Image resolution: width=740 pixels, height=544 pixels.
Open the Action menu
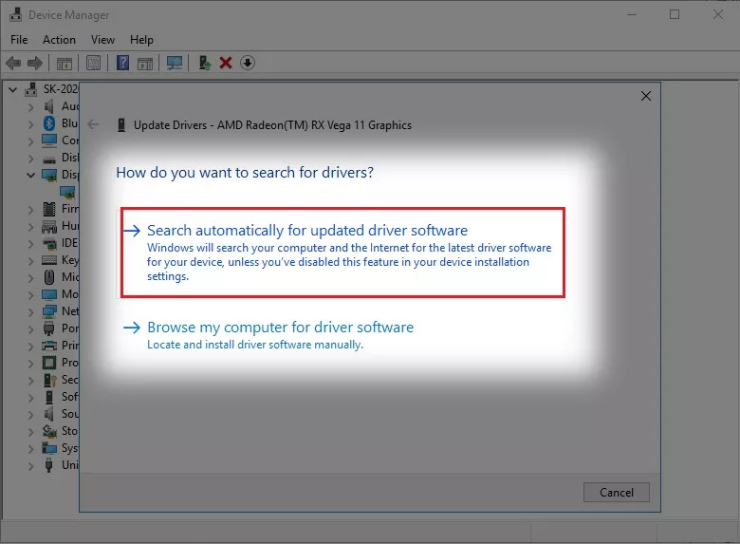59,40
